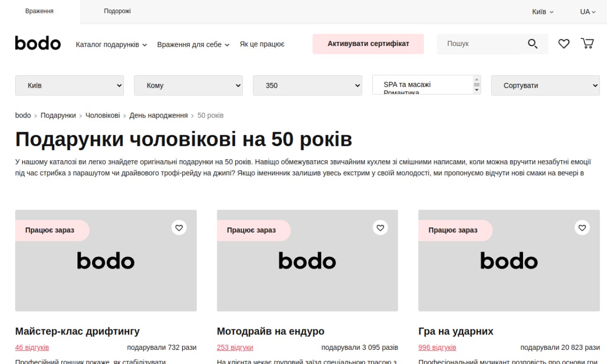Expand the Каталог подарунків menu
The image size is (607, 364).
tap(111, 45)
